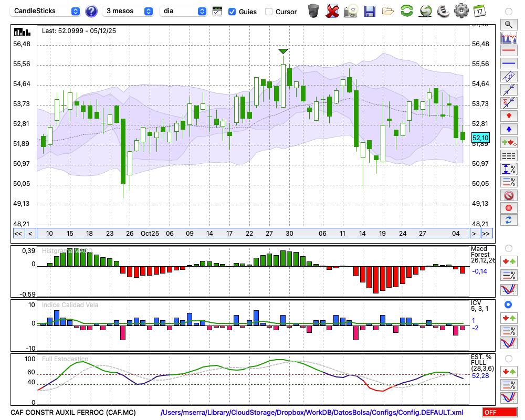This screenshot has width=525, height=420.
Task: Select the red horizontal line tool
Action: 509,50
